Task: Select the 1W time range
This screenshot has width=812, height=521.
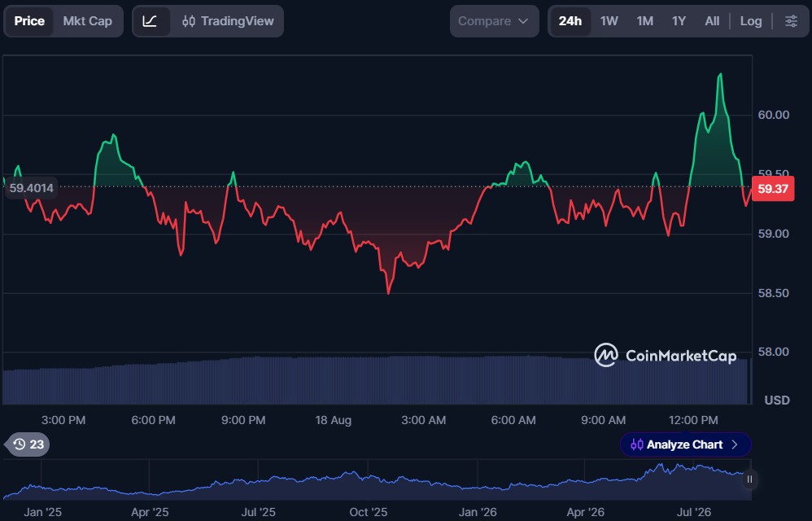Action: coord(609,21)
